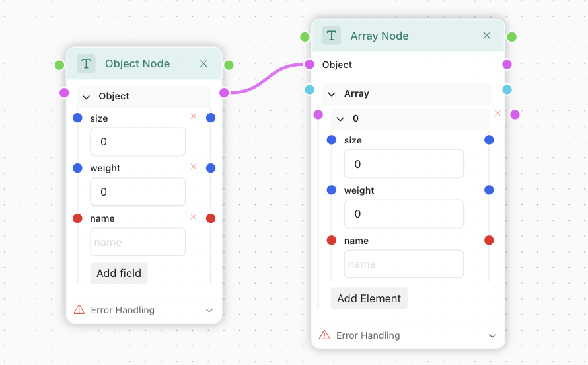Click the warning icon in Object Node Error Handling
Screen dimensions: 588x365
(x=79, y=310)
